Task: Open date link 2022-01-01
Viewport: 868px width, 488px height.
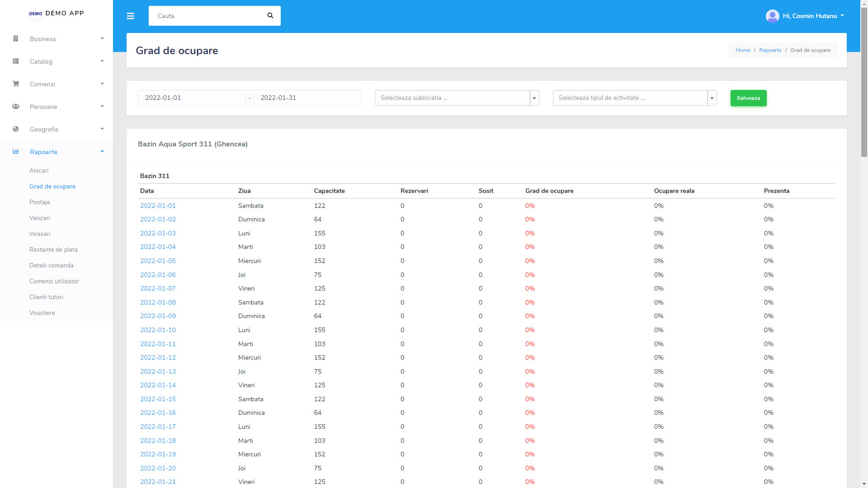Action: coord(158,206)
